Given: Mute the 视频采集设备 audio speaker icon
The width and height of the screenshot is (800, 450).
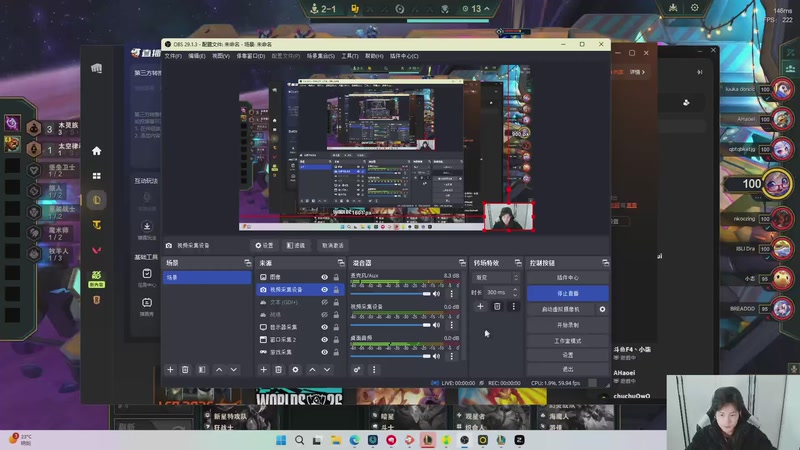Looking at the screenshot, I should [436, 325].
